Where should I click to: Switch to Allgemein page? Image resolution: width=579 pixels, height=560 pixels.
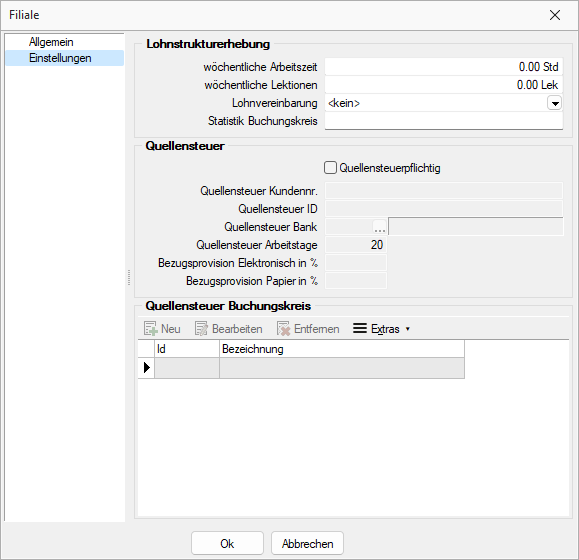[51, 42]
